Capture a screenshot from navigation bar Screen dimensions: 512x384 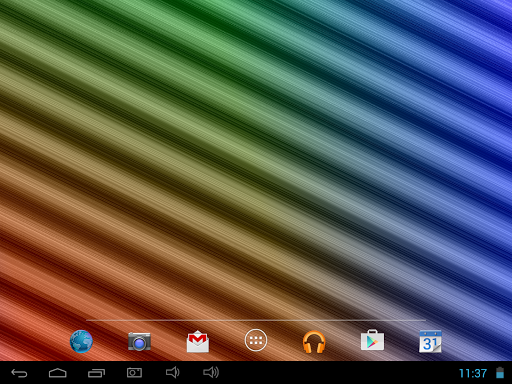[x=134, y=373]
